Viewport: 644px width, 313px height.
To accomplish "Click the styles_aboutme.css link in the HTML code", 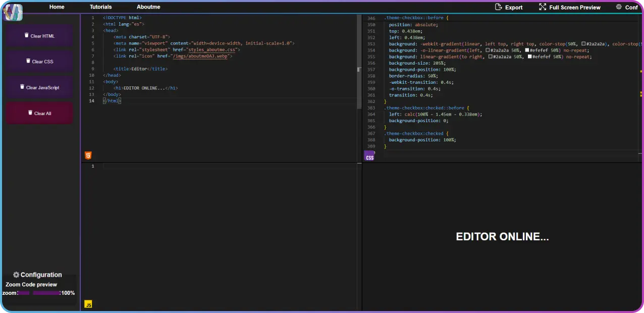I will 212,49.
